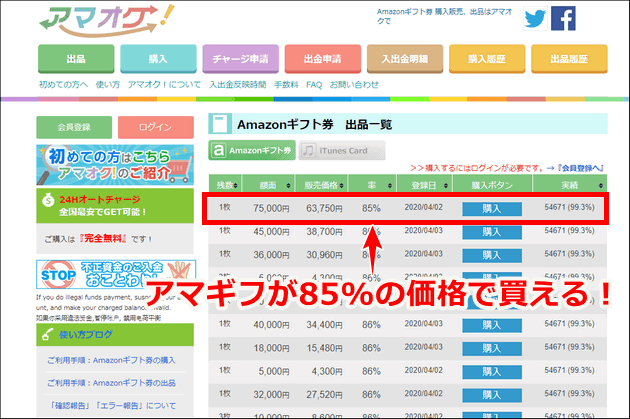Click the 購入ボタン column header
Viewport: 630px width, 419px height.
[492, 185]
